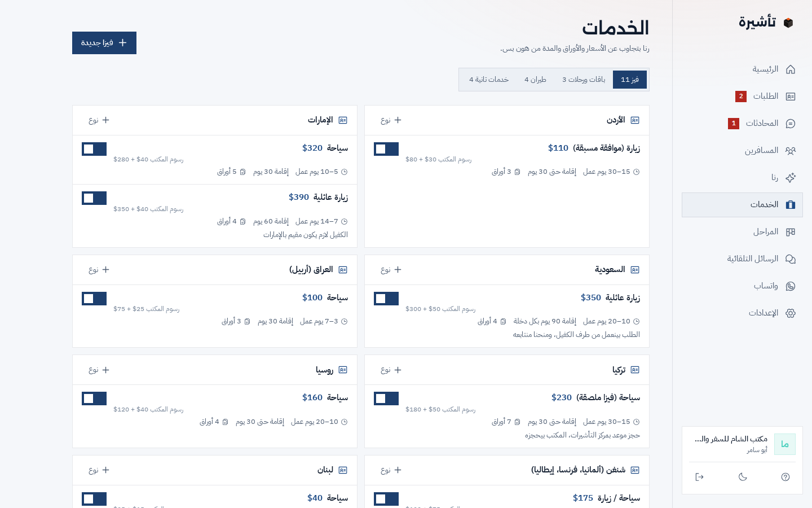This screenshot has width=812, height=508.
Task: Toggle the روسيا سياحة $160 service
Action: point(94,398)
